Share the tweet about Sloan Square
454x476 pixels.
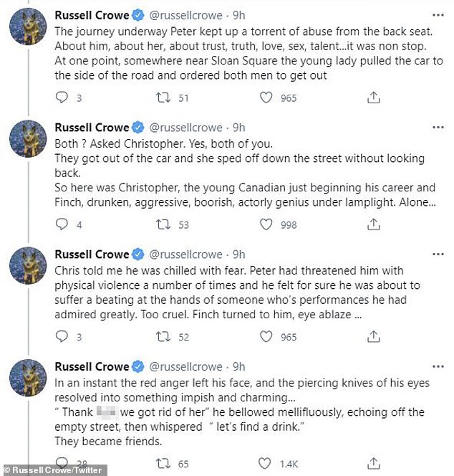(372, 98)
